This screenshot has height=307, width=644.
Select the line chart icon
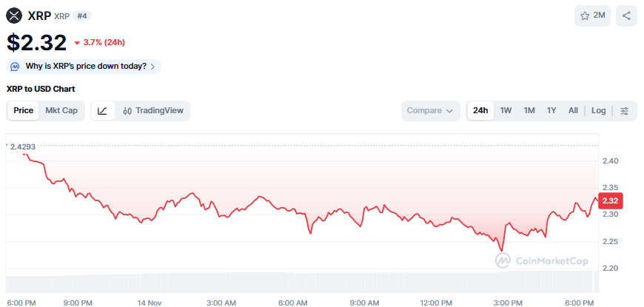(103, 111)
